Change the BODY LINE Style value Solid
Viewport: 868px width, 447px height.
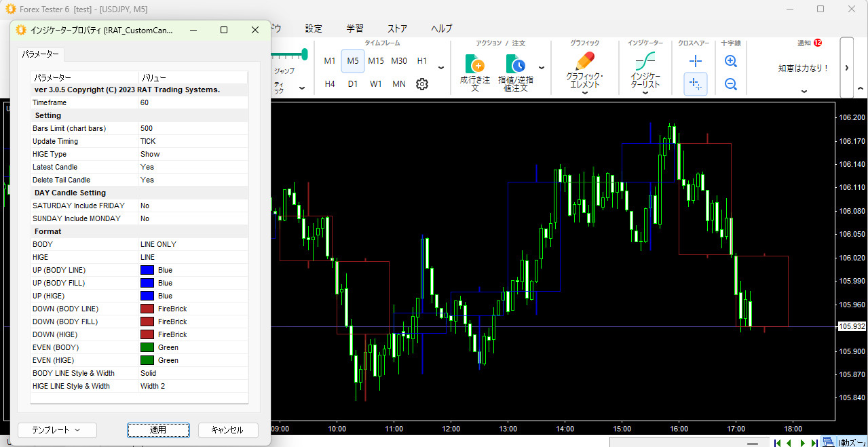193,373
